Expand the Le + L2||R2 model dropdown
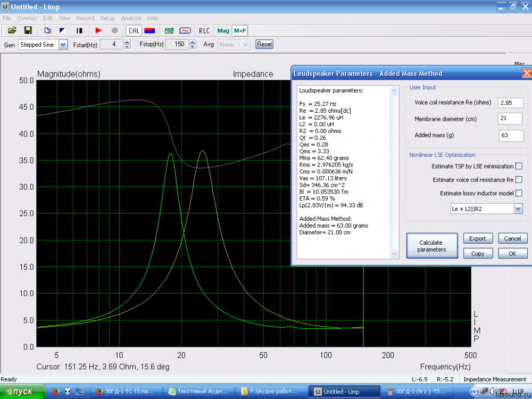 point(518,209)
